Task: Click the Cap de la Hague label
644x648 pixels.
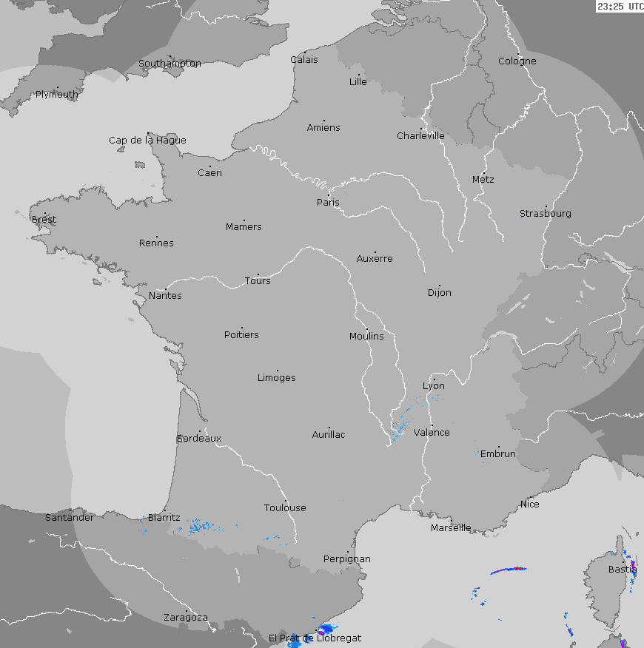Action: coord(147,141)
